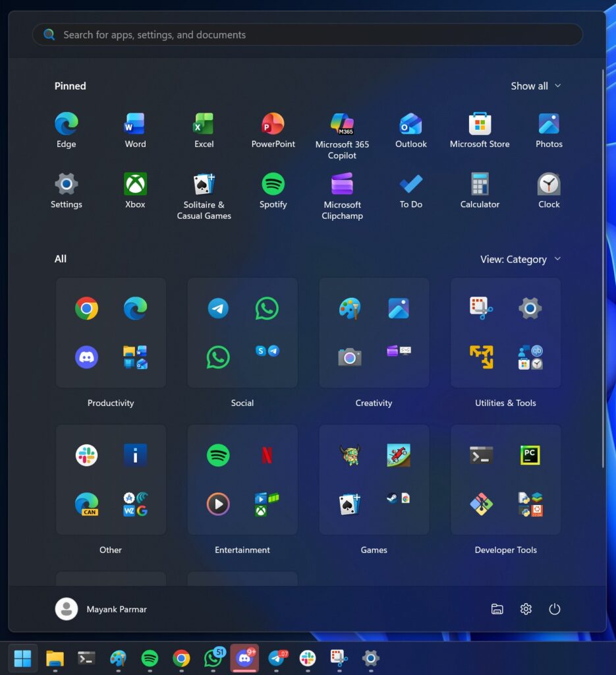Click the search apps and settings field
The width and height of the screenshot is (616, 675).
click(x=307, y=34)
